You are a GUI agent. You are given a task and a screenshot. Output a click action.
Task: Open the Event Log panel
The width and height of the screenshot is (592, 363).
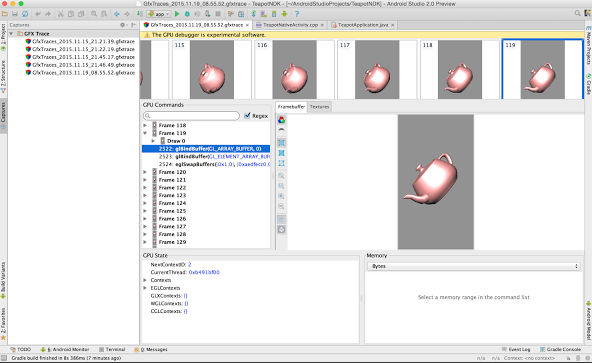click(x=516, y=349)
